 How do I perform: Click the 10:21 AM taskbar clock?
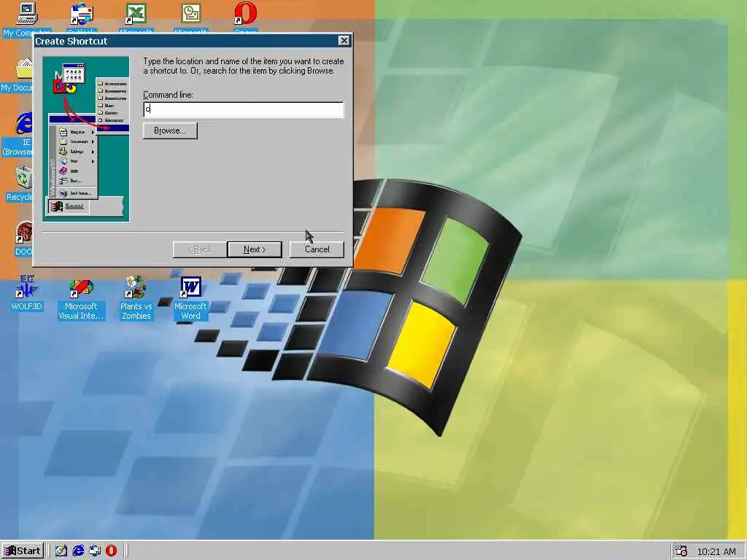pyautogui.click(x=716, y=551)
